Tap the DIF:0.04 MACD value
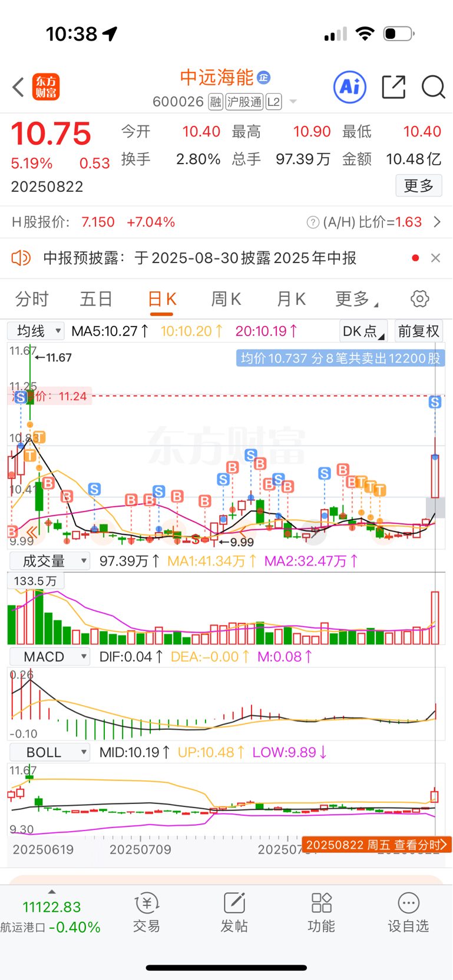Viewport: 453px width, 980px height. 131,657
